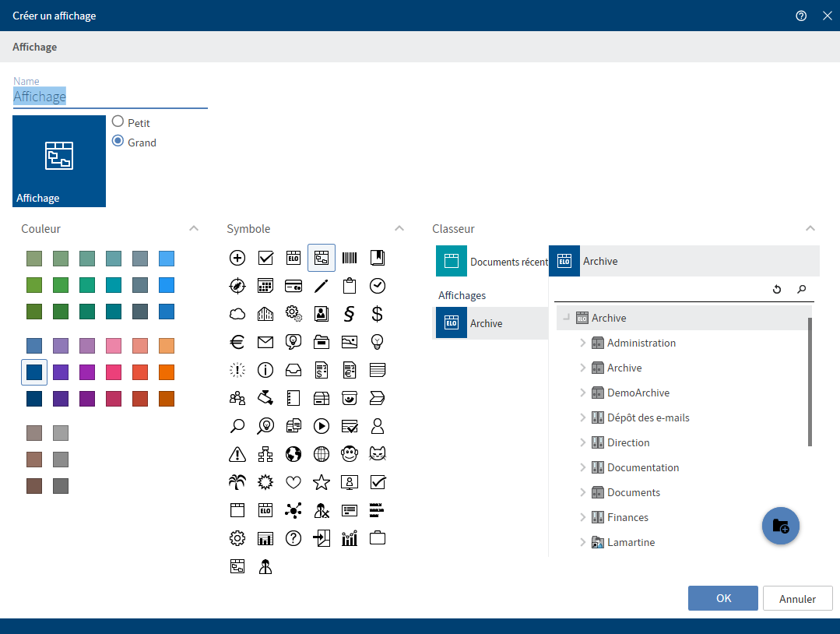Select the Grand size option
This screenshot has width=840, height=634.
coord(118,142)
